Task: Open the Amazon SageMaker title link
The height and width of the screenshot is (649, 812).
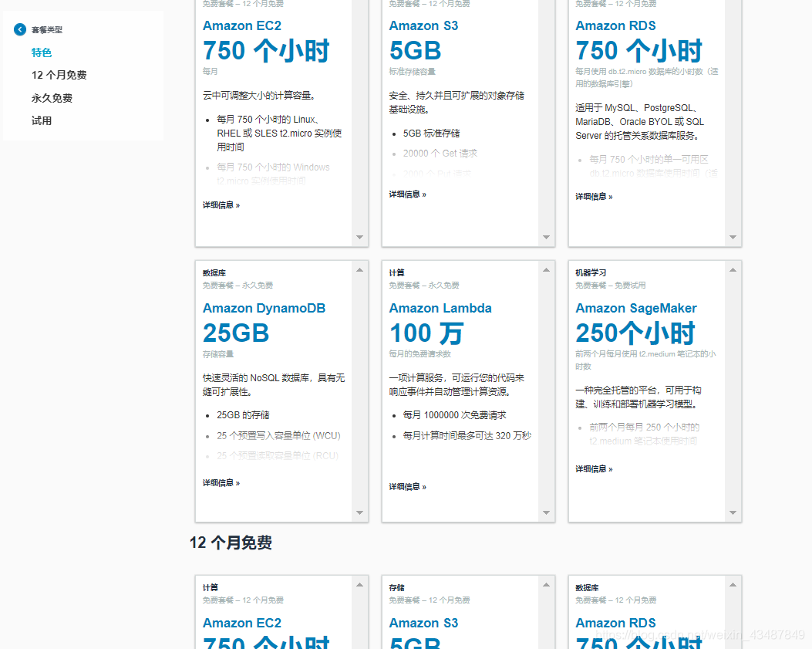Action: pyautogui.click(x=636, y=308)
